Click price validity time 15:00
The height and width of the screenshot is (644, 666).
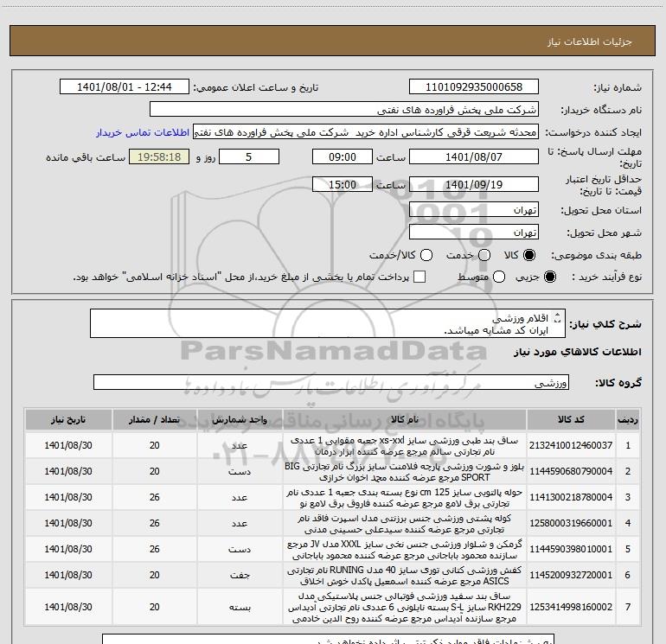(x=343, y=184)
